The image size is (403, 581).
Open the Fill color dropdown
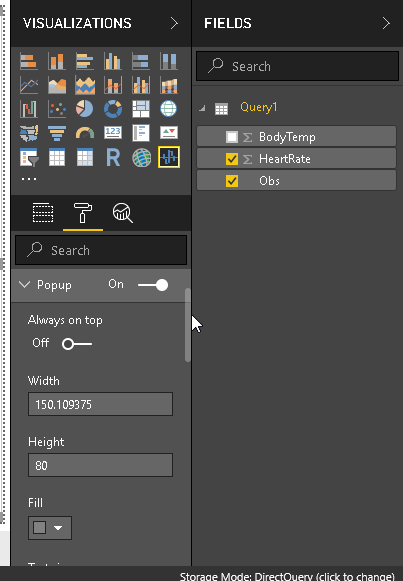tap(50, 528)
